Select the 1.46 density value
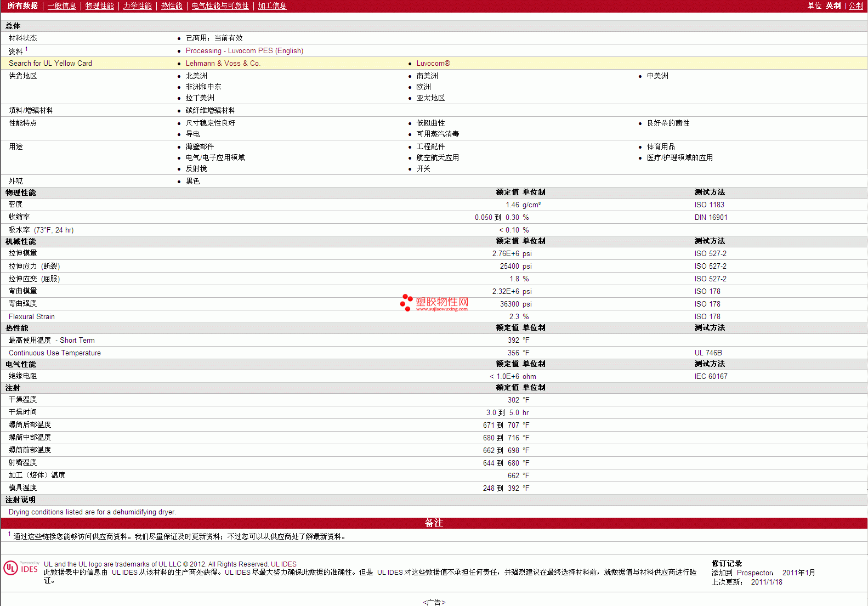The width and height of the screenshot is (868, 606). click(x=512, y=205)
